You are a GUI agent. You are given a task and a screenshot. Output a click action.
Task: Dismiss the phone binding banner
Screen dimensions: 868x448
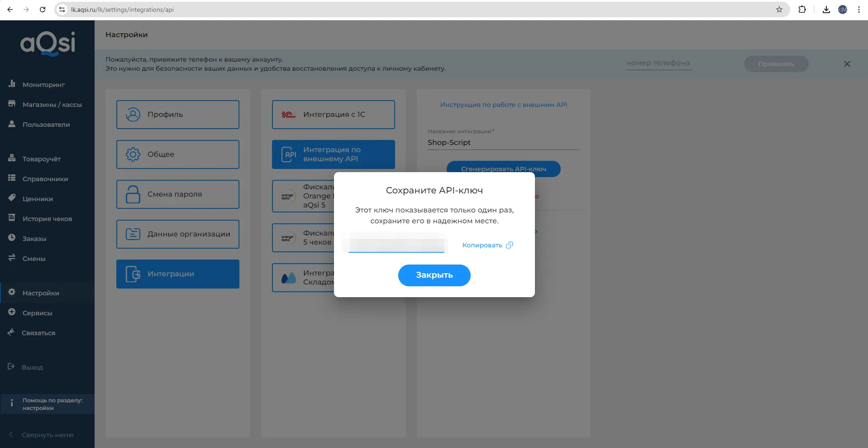pos(847,64)
